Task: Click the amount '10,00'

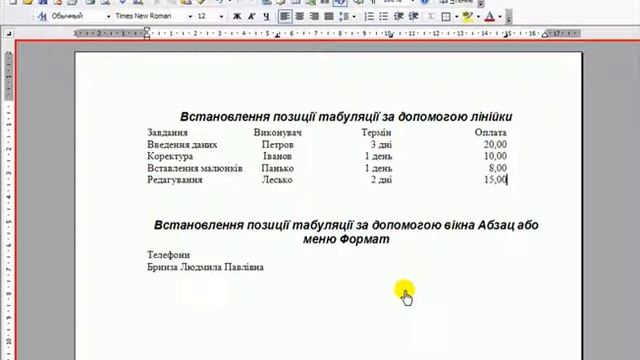Action: pyautogui.click(x=495, y=156)
